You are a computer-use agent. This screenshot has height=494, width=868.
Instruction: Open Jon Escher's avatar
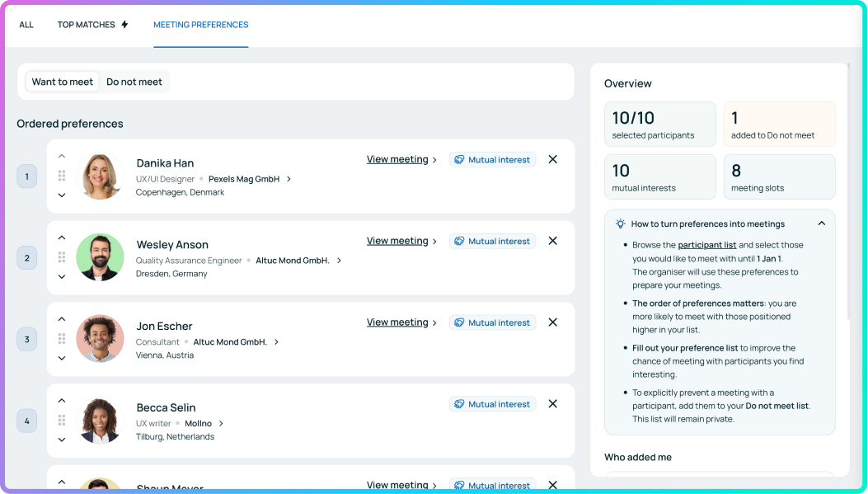click(101, 339)
